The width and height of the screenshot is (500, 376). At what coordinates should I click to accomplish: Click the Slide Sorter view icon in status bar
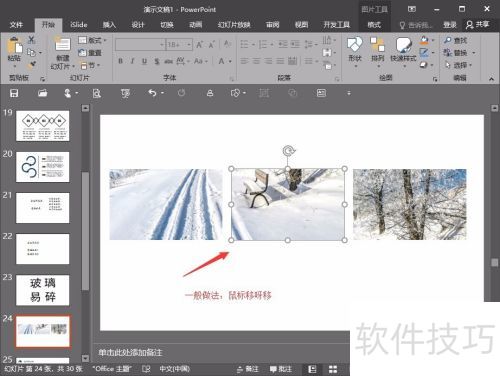coord(333,369)
